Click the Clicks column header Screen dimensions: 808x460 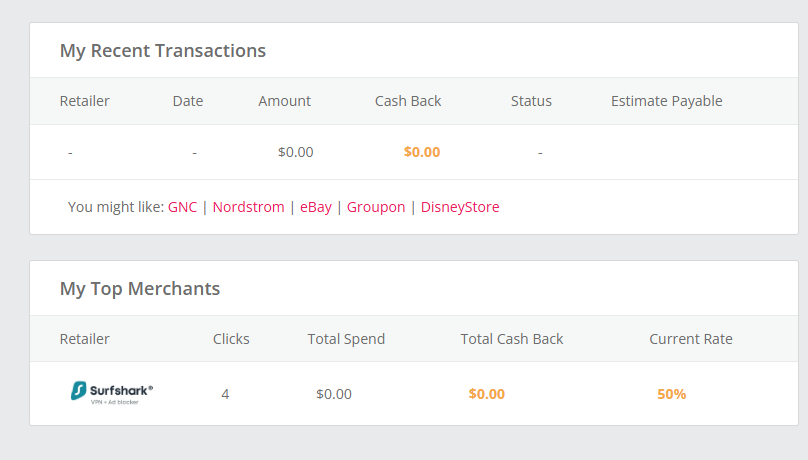pos(231,339)
